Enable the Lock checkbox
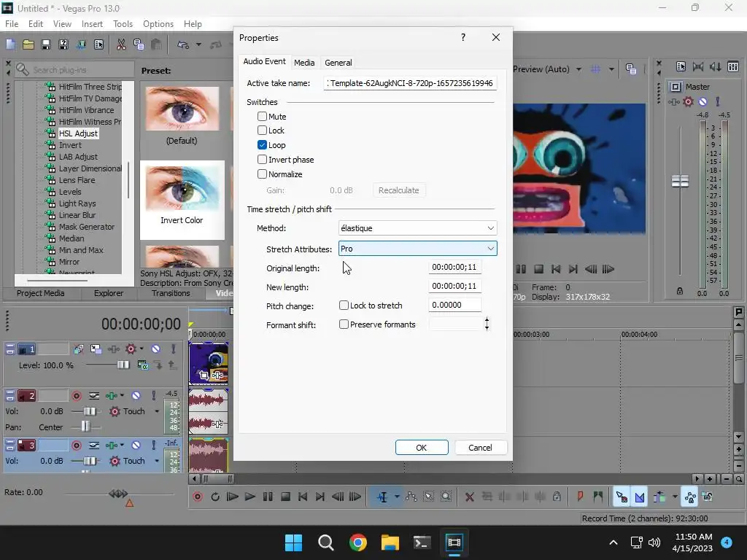The image size is (747, 560). coord(262,130)
